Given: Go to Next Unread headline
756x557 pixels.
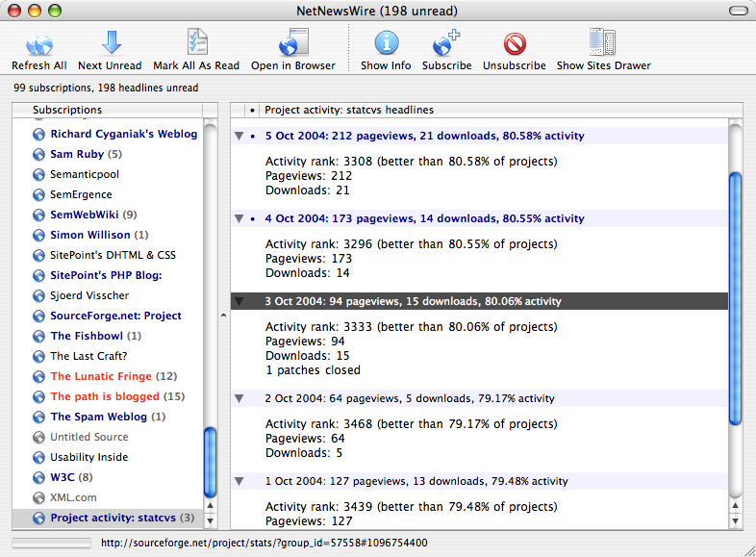Looking at the screenshot, I should [x=110, y=44].
